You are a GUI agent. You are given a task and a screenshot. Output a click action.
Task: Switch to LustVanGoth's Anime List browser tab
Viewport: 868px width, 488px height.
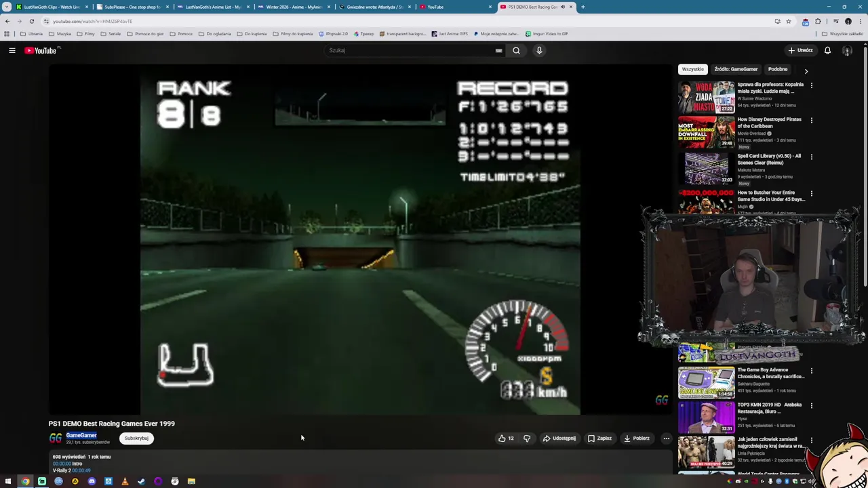pos(213,7)
